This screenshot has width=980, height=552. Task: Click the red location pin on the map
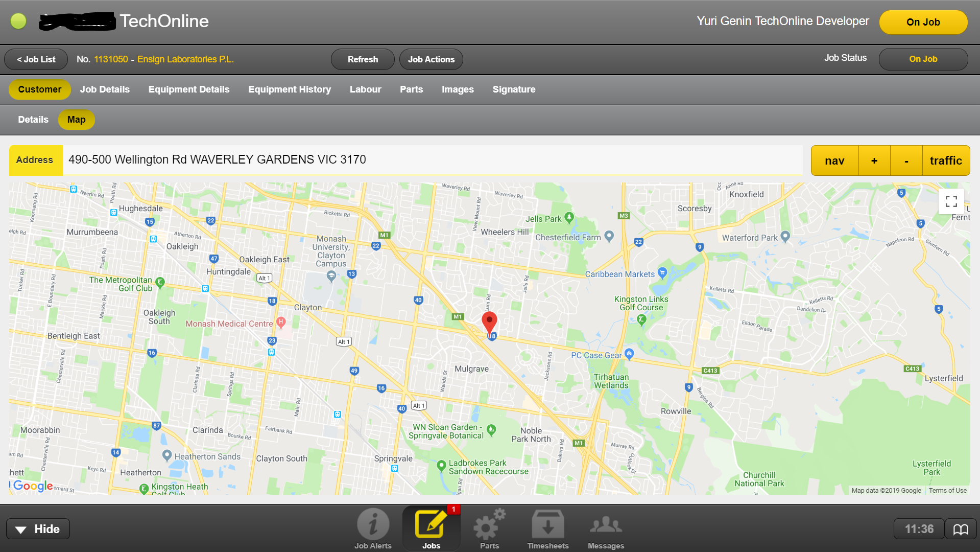489,324
